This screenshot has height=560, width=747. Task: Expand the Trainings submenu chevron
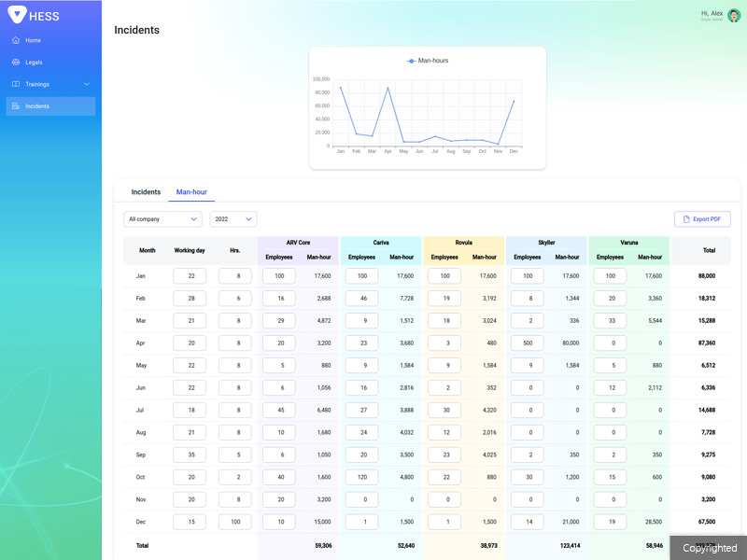coord(87,84)
